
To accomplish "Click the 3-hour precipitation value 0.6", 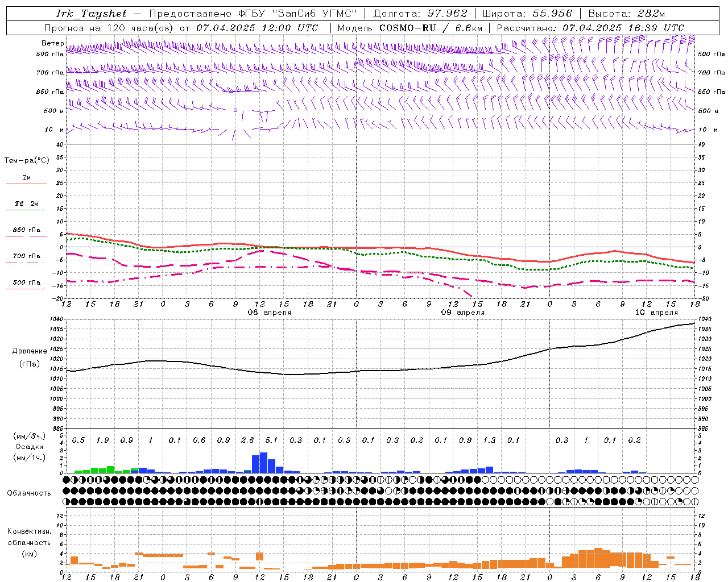I will [x=199, y=440].
